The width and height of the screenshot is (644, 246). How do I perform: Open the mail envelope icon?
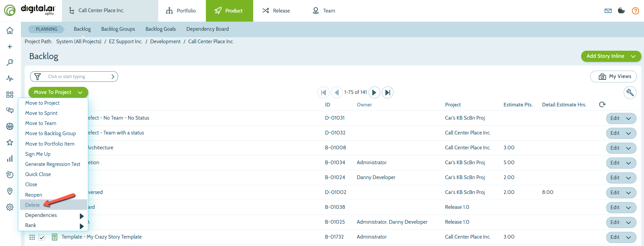click(608, 11)
